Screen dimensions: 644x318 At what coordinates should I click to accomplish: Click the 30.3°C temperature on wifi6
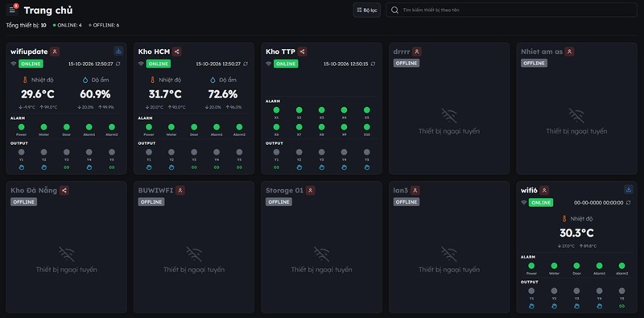576,233
